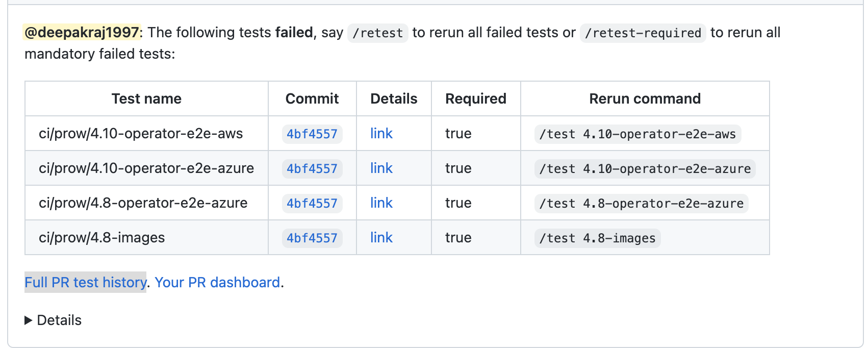
Task: Click the /test 4.8-images rerun command
Action: pos(597,238)
